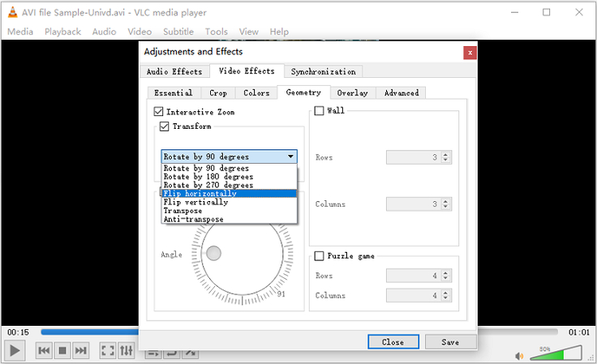This screenshot has width=597, height=364.
Task: Mute audio using the speaker icon
Action: [519, 356]
